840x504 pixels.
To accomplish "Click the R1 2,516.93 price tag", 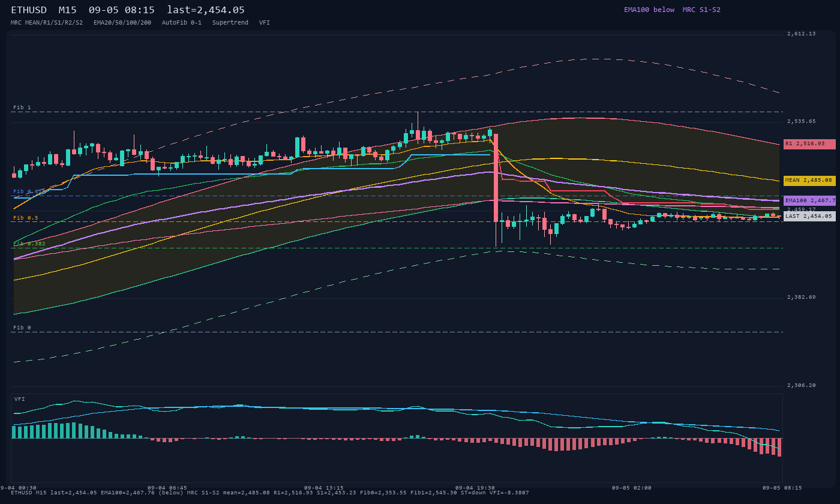I will click(x=809, y=144).
